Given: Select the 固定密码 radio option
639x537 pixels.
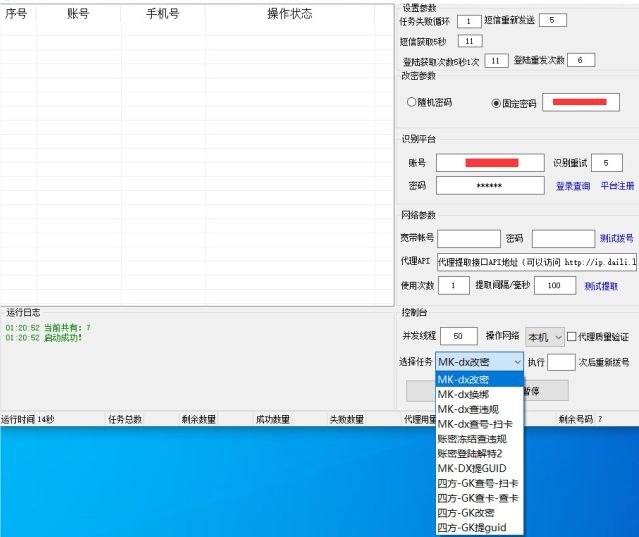Looking at the screenshot, I should [x=497, y=102].
